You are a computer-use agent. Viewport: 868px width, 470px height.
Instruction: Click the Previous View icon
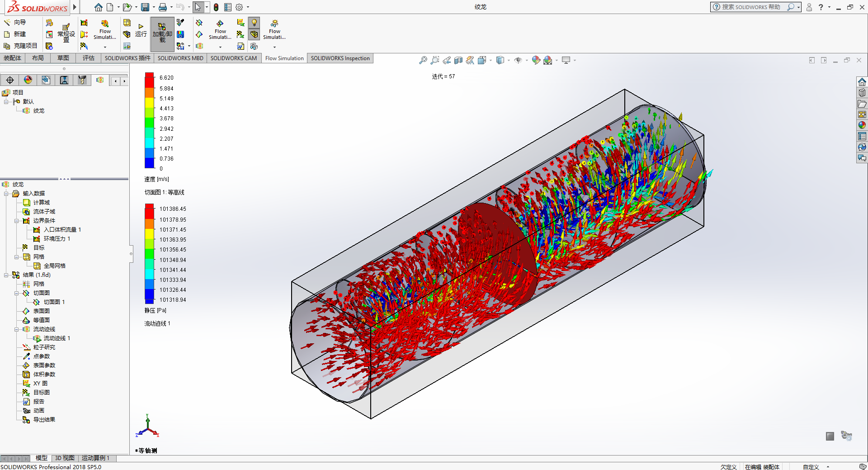447,60
